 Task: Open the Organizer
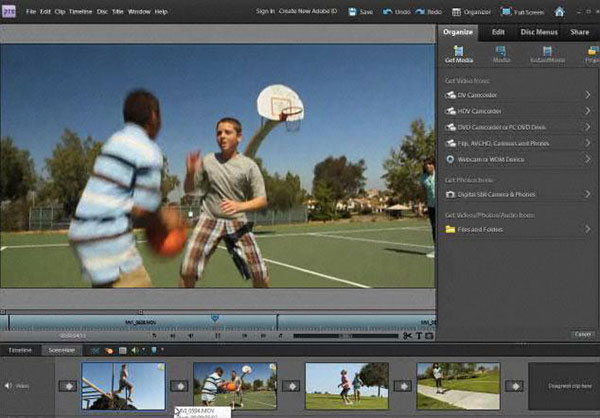[x=470, y=12]
